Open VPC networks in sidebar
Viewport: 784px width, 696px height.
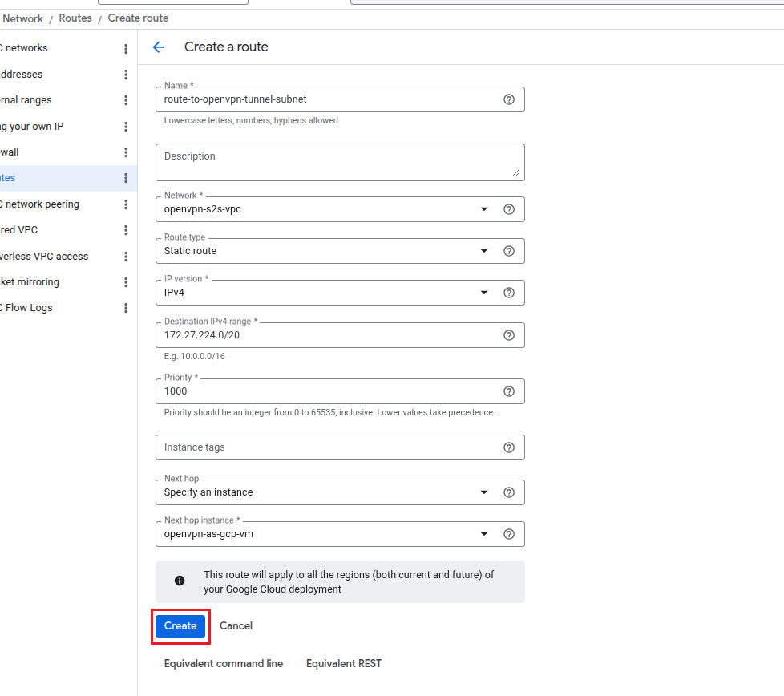[23, 48]
